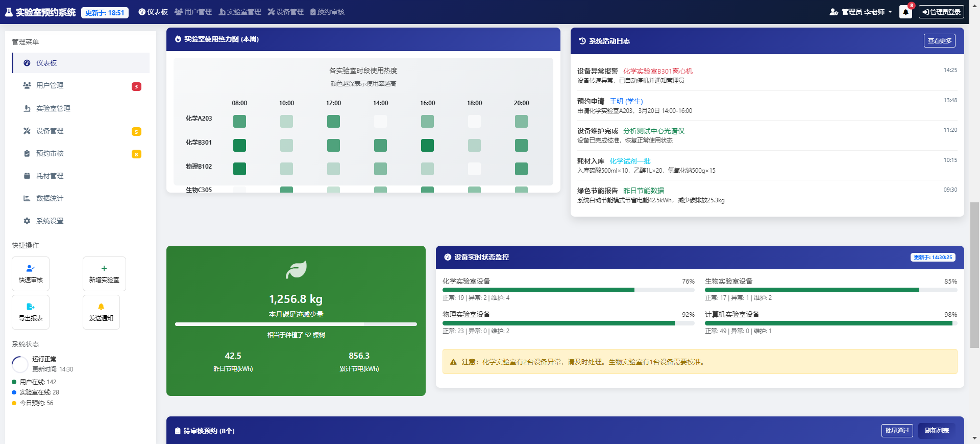Open 仪表板 in the top navigation

153,12
